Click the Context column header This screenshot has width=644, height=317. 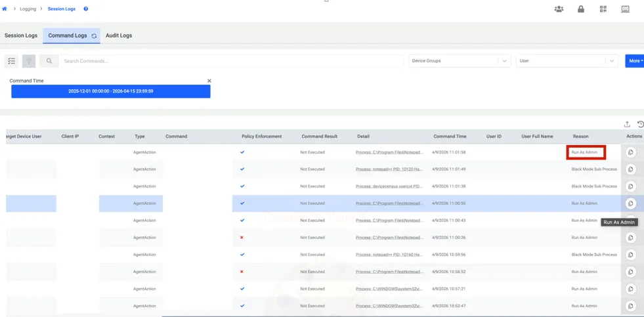click(x=107, y=137)
